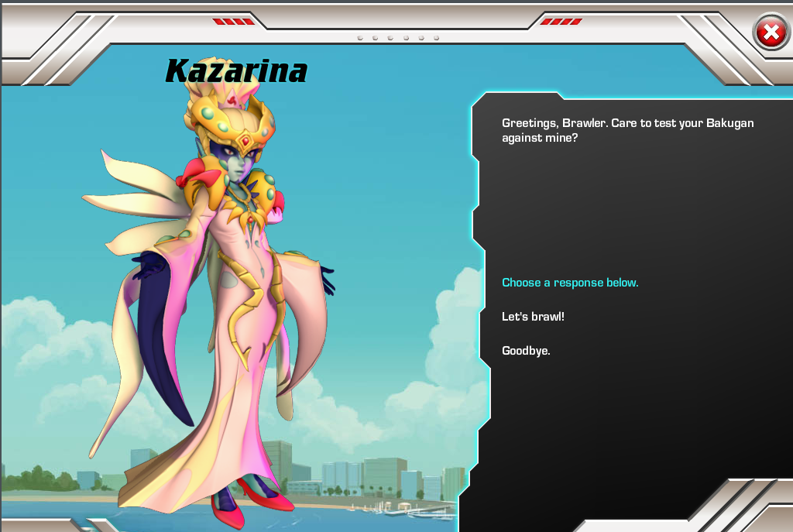Click the marina docks by the water

[403, 507]
